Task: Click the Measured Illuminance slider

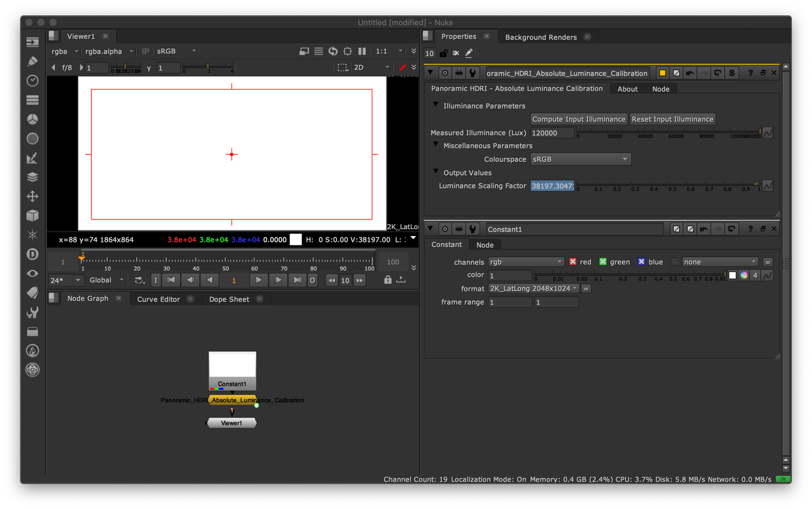Action: click(669, 132)
